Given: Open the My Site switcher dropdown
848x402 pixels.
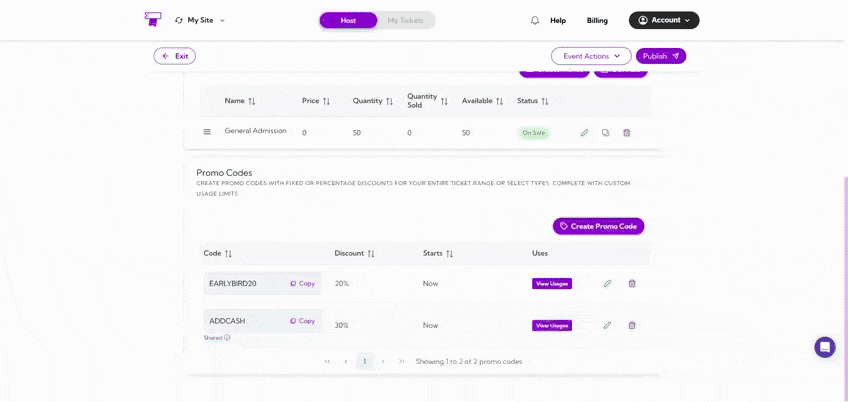Looking at the screenshot, I should 200,20.
